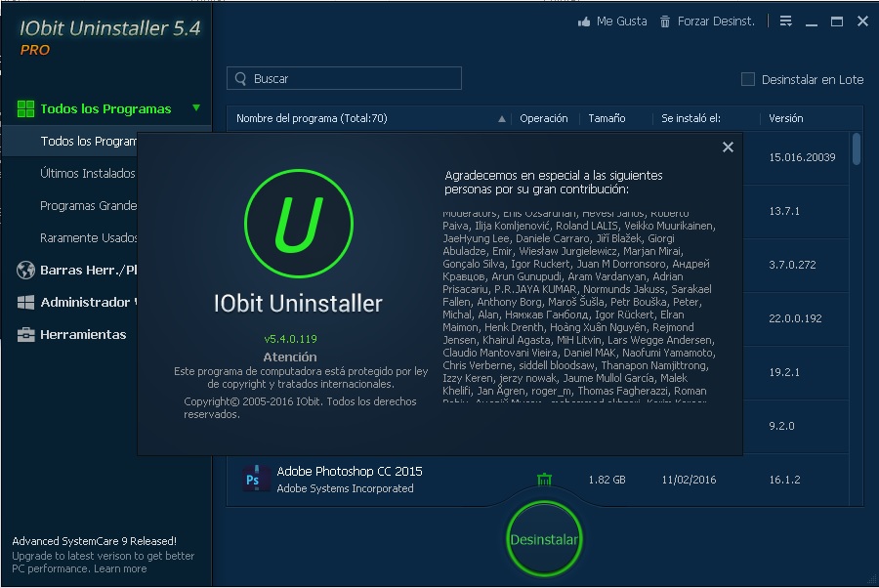Click version value 13.7.1

pos(783,211)
